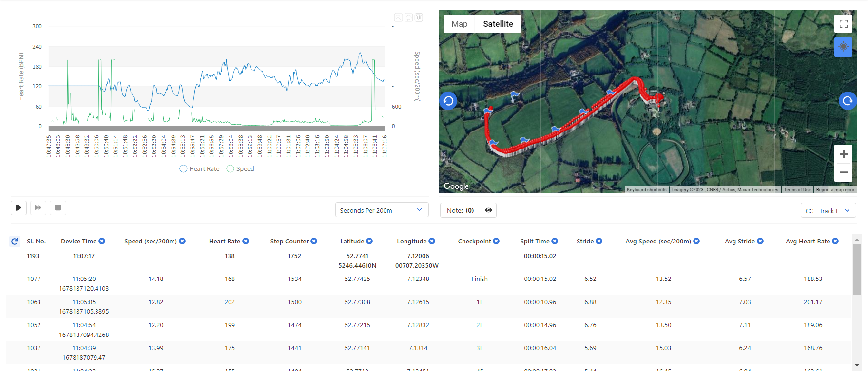Rotate the map clockwise
Screen dimensions: 868x373
pyautogui.click(x=848, y=101)
